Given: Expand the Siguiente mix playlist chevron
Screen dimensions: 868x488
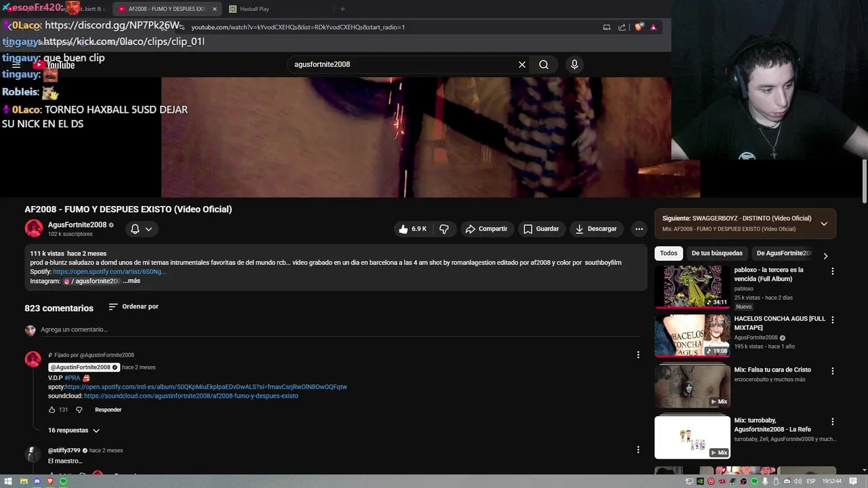Looking at the screenshot, I should [x=824, y=224].
